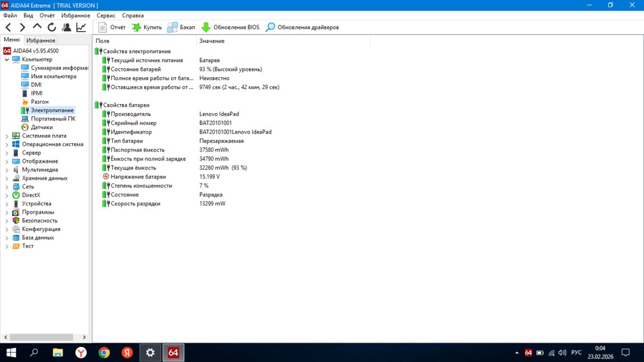Click the Купить buy button
This screenshot has width=644, height=362.
click(147, 27)
